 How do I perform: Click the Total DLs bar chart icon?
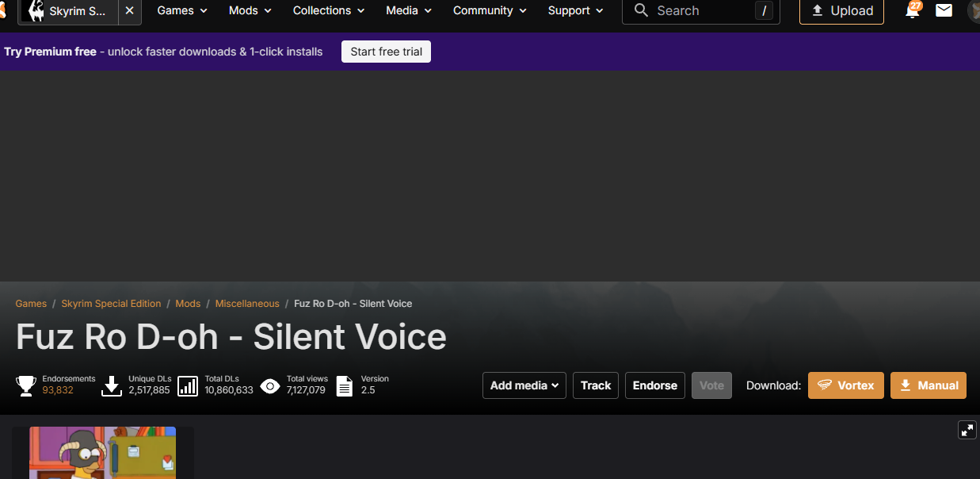coord(188,386)
